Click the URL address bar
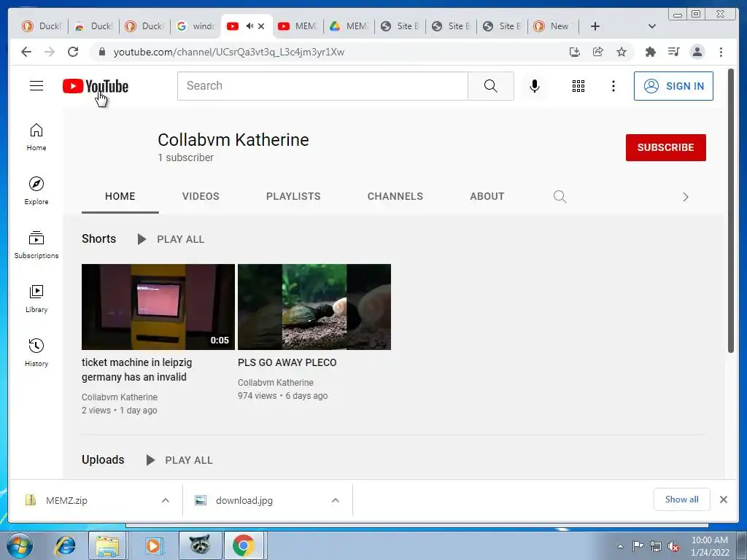Viewport: 747px width, 560px height. 333,52
